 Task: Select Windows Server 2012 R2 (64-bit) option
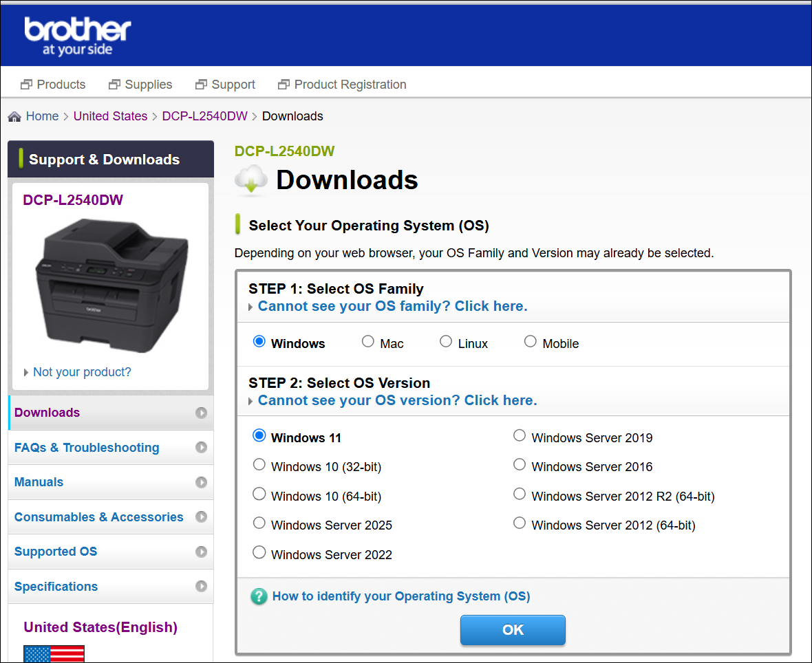520,494
